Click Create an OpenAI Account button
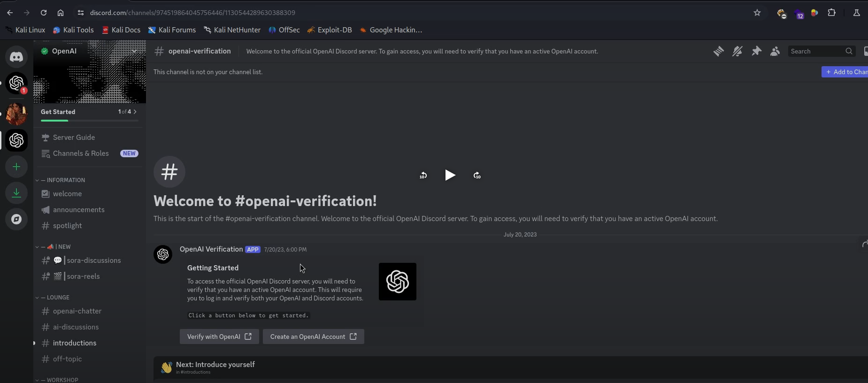868x383 pixels. tap(314, 337)
